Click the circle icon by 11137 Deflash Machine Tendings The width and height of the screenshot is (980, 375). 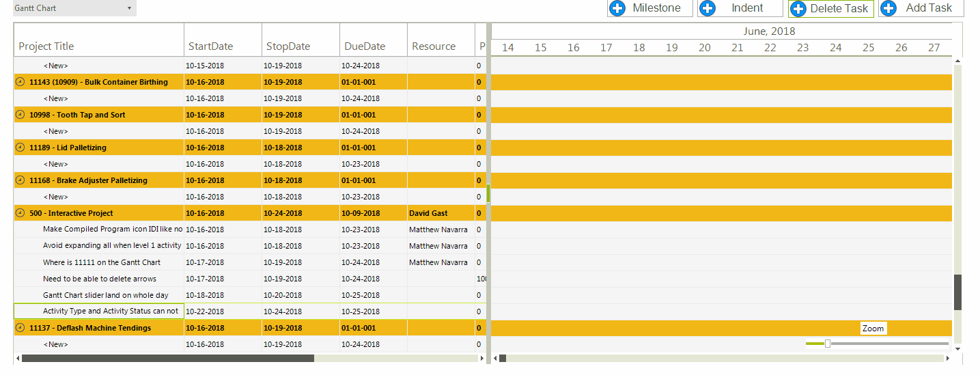(20, 328)
